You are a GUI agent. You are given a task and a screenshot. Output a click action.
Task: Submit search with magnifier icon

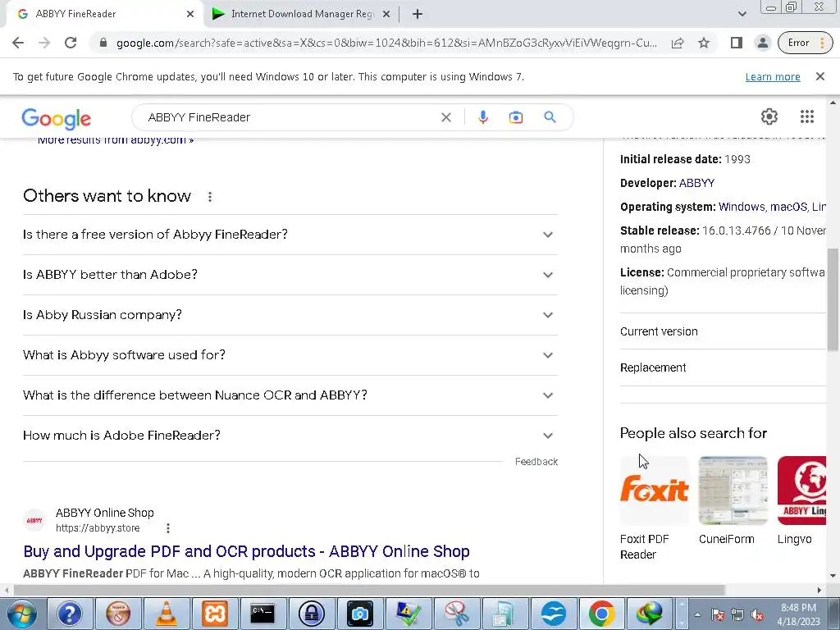point(550,116)
